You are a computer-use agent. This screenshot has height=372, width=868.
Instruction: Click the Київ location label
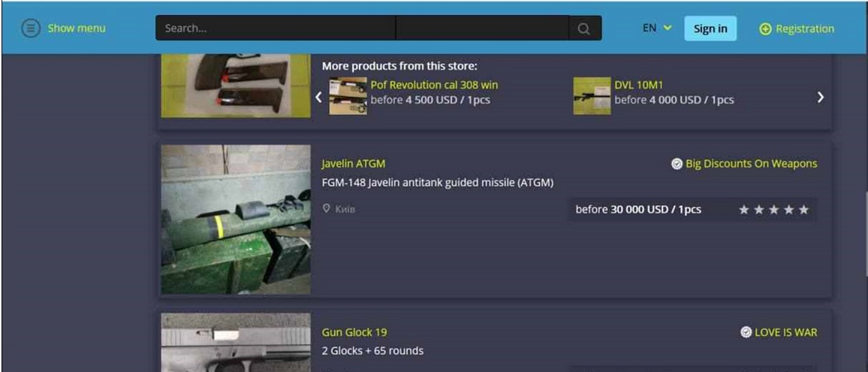345,209
